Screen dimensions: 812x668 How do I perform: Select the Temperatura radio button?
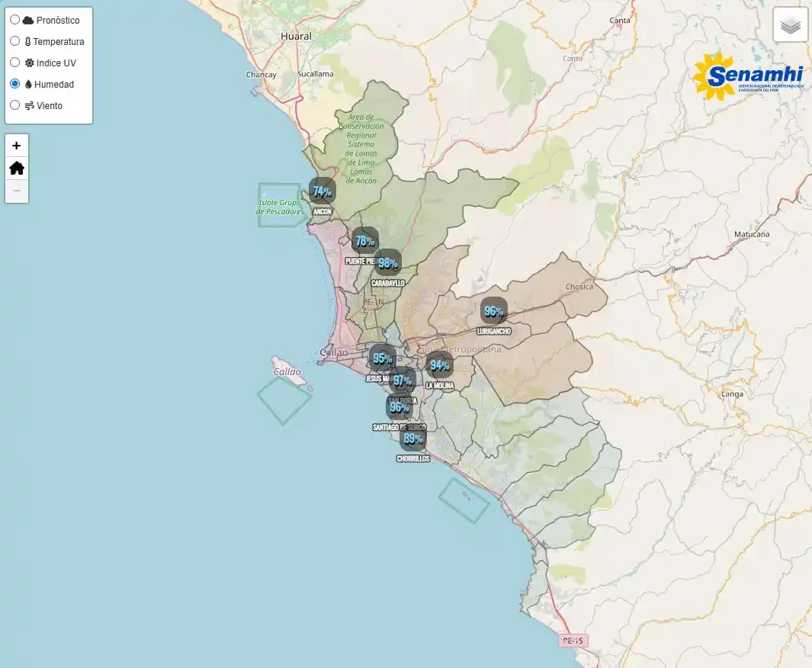click(x=15, y=41)
